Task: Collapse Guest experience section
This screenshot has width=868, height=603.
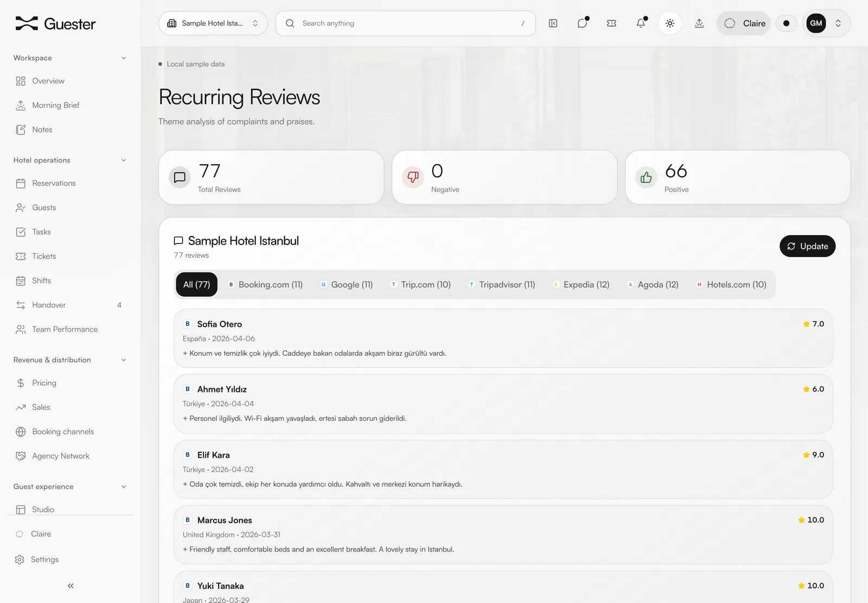Action: point(71,487)
